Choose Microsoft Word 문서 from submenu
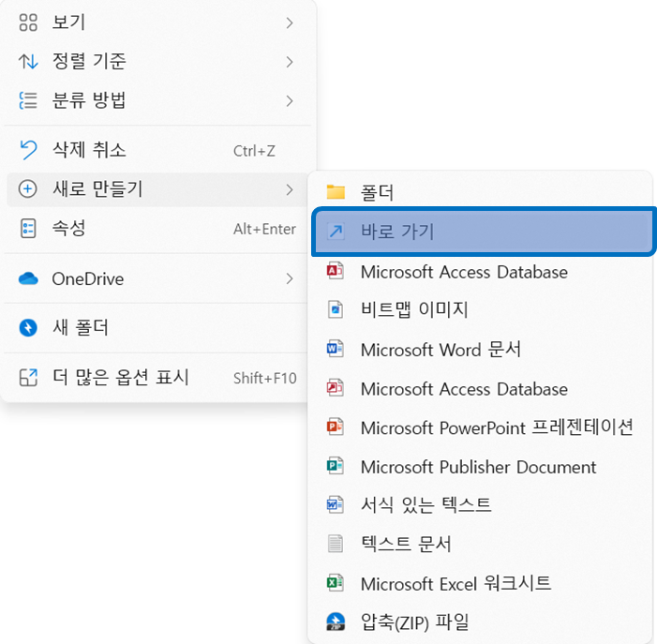This screenshot has height=644, width=657. [440, 350]
